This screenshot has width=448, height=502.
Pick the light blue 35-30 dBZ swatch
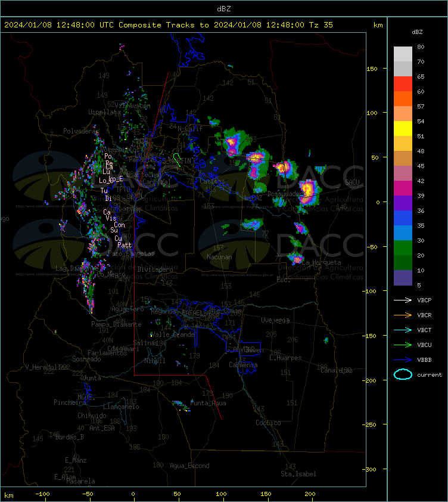tap(403, 233)
